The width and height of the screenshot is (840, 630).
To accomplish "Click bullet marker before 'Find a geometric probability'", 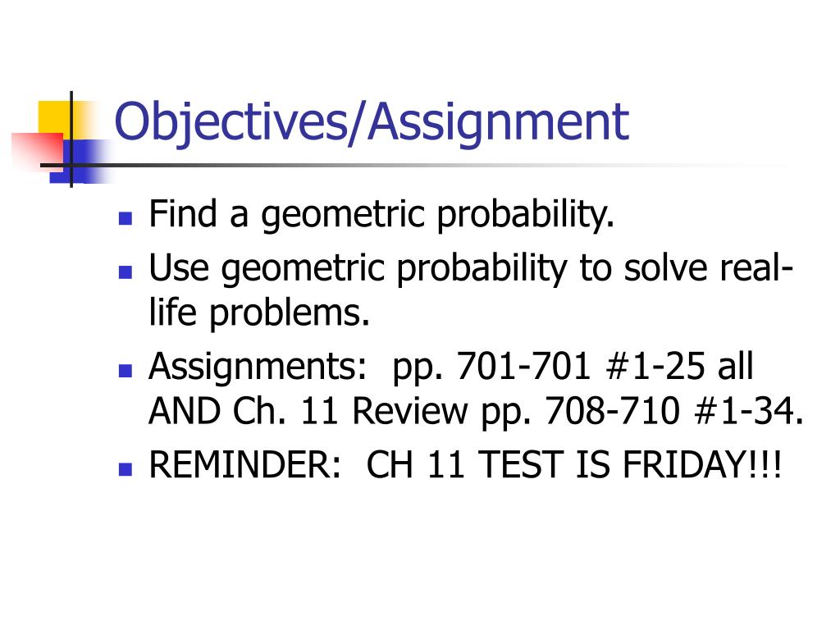I will click(126, 218).
